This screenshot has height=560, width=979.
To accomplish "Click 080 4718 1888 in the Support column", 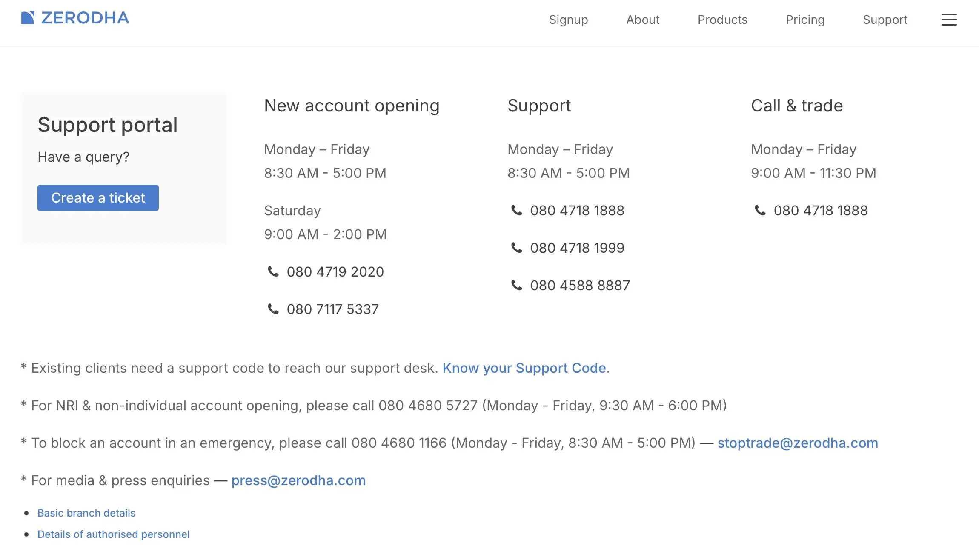I will 577,210.
